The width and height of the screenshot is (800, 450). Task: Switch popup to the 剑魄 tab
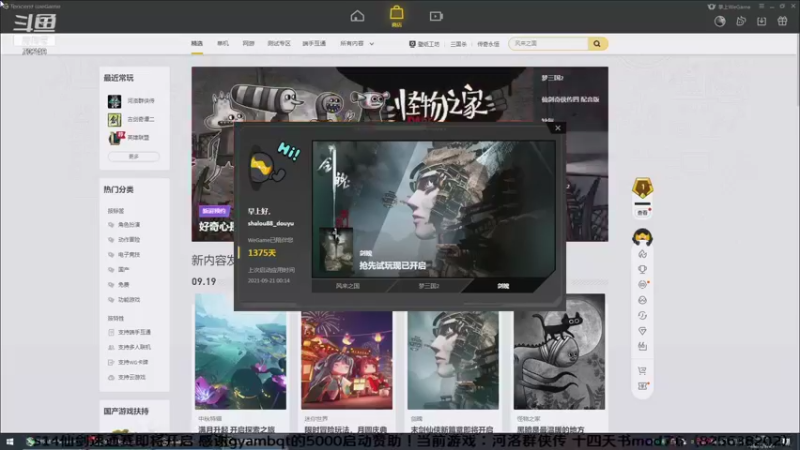[x=503, y=286]
